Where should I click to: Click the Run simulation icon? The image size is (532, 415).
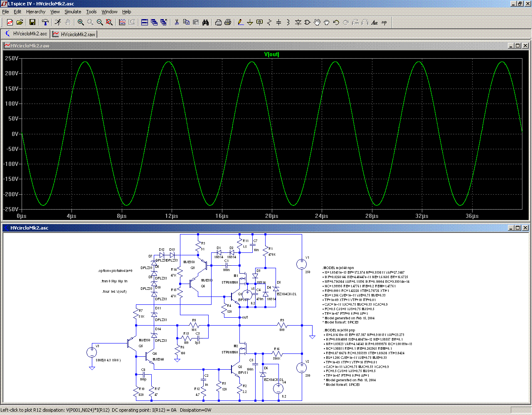[58, 22]
